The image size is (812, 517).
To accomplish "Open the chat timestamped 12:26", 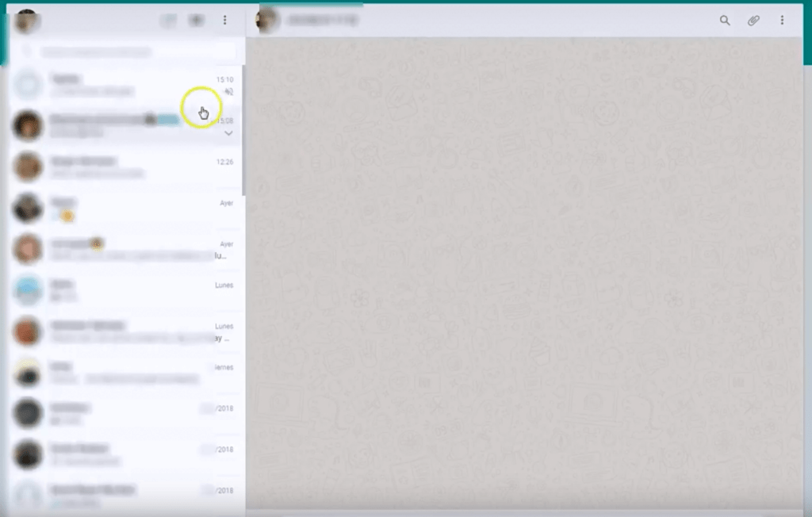I will 125,167.
